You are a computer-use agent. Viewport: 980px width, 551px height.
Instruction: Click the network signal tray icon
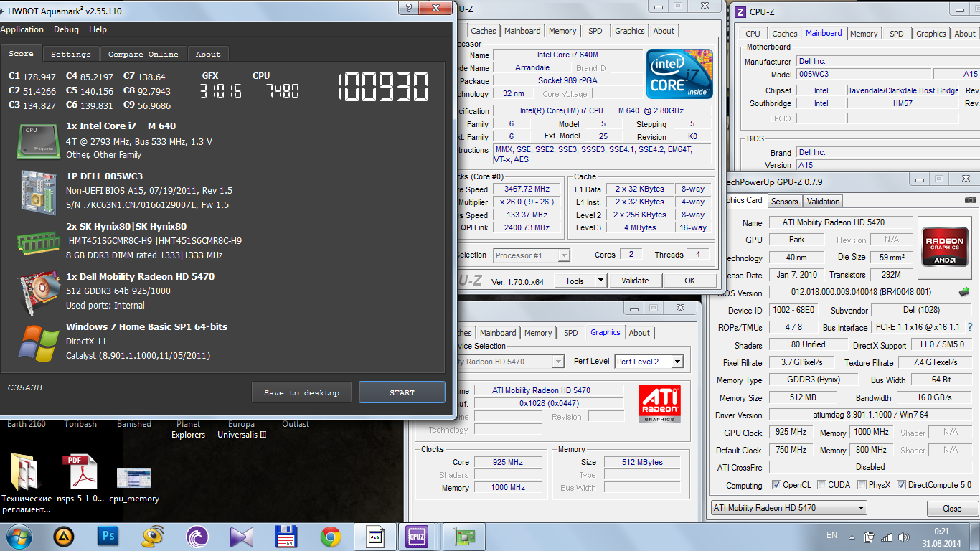[887, 537]
